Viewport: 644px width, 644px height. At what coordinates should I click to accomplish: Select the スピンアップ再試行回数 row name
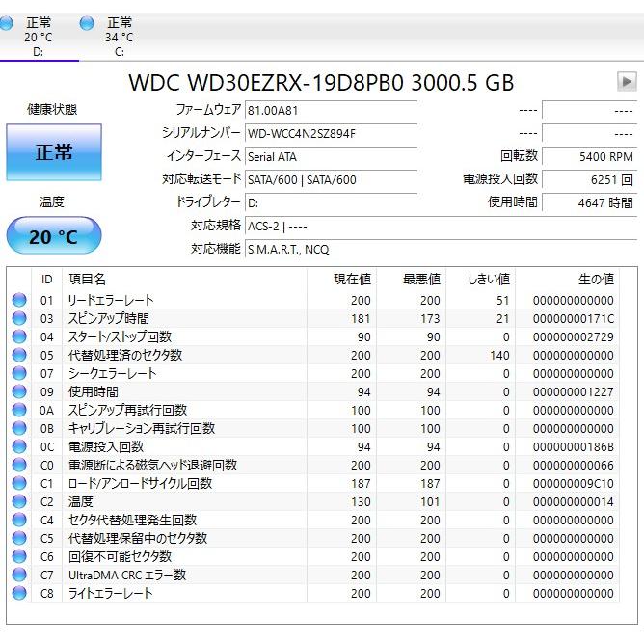coord(127,410)
